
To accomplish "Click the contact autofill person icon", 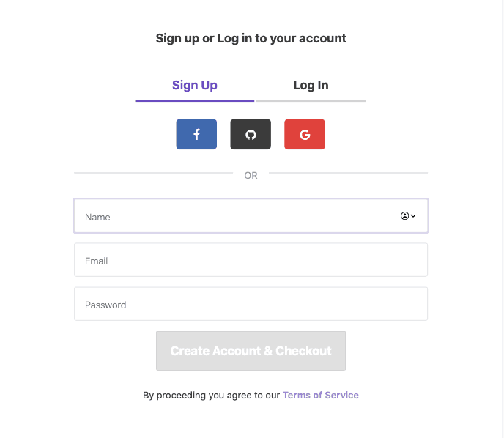I will [404, 215].
